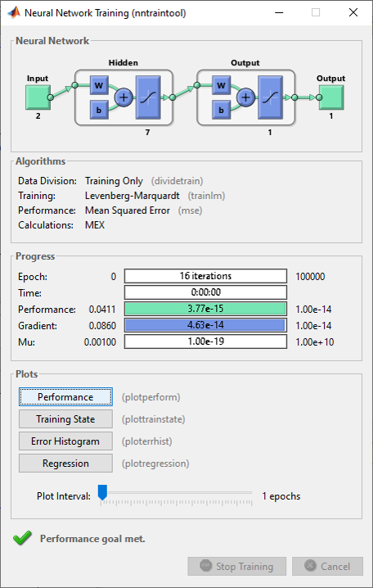Open the Regression plot

tap(65, 464)
